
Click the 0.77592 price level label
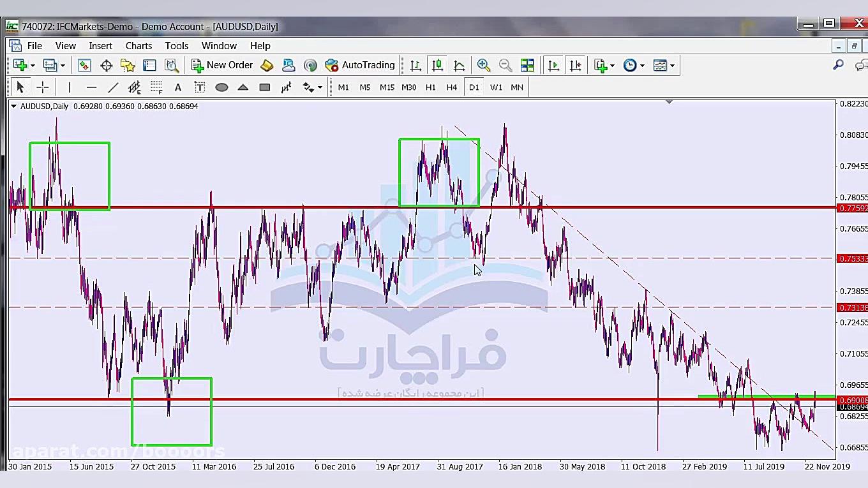[853, 209]
